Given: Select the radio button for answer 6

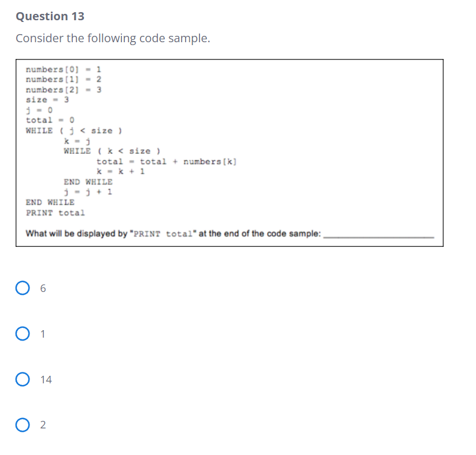Looking at the screenshot, I should tap(22, 287).
